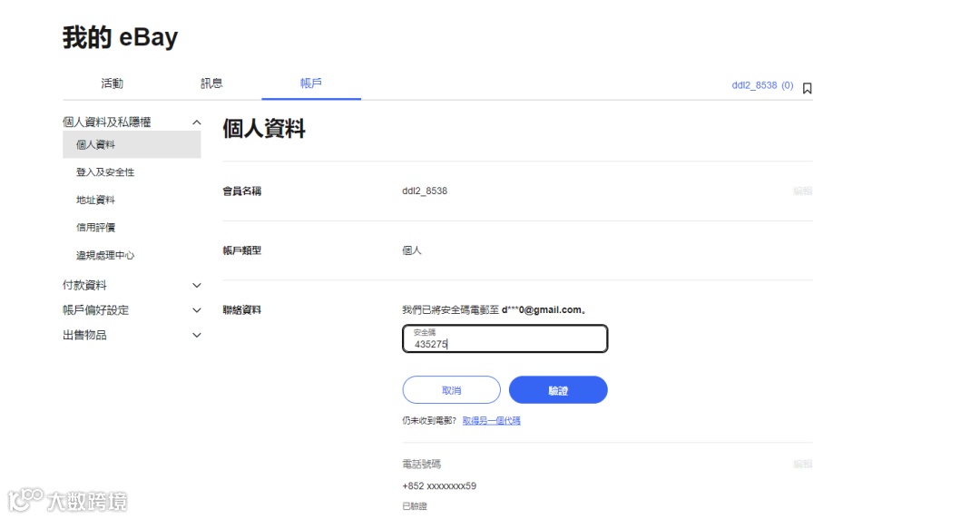The image size is (980, 519).
Task: Click the 安全碼 input field
Action: coord(505,338)
